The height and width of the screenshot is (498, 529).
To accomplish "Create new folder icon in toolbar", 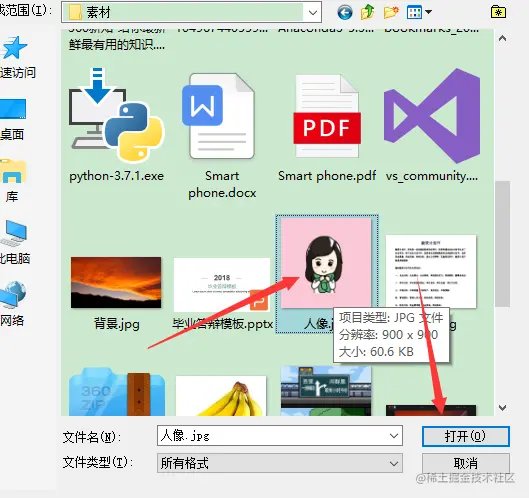I will click(x=391, y=12).
